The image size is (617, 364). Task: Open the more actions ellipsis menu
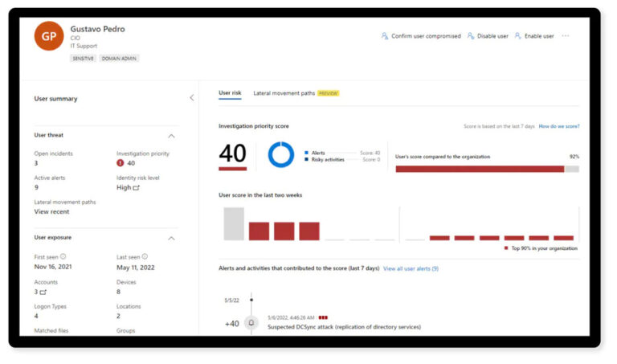pos(566,36)
